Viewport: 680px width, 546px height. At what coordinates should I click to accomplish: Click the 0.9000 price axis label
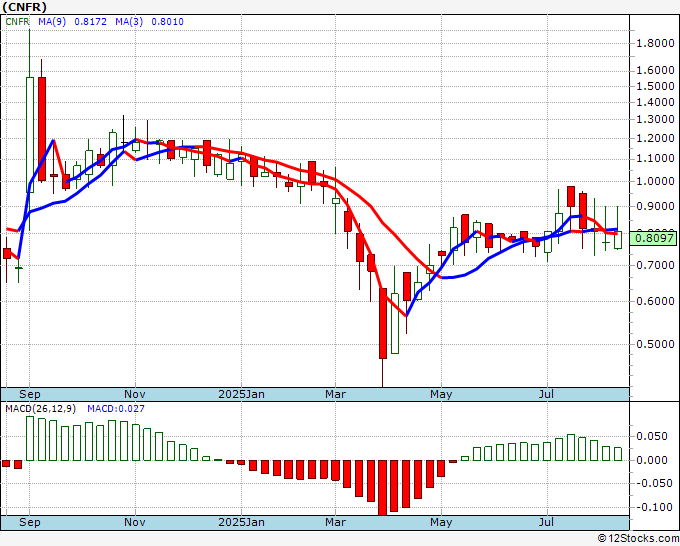pos(655,206)
